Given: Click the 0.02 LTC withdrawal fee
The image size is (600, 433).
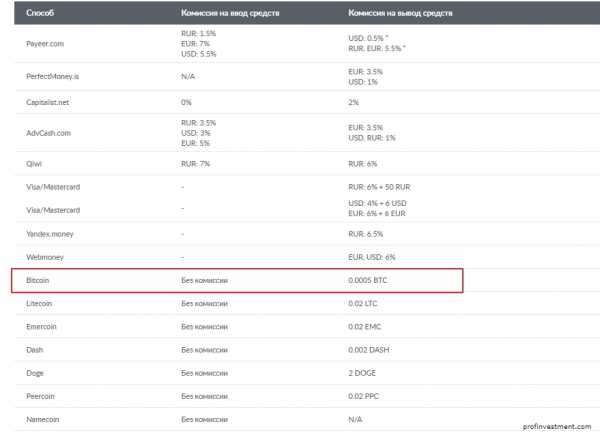Looking at the screenshot, I should point(362,303).
